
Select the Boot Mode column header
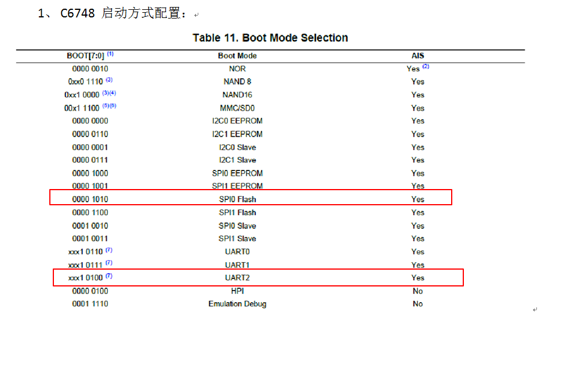[237, 55]
